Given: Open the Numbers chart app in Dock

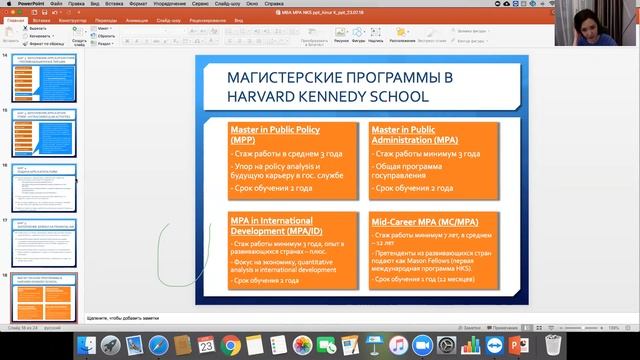Looking at the screenshot, I should [x=471, y=345].
